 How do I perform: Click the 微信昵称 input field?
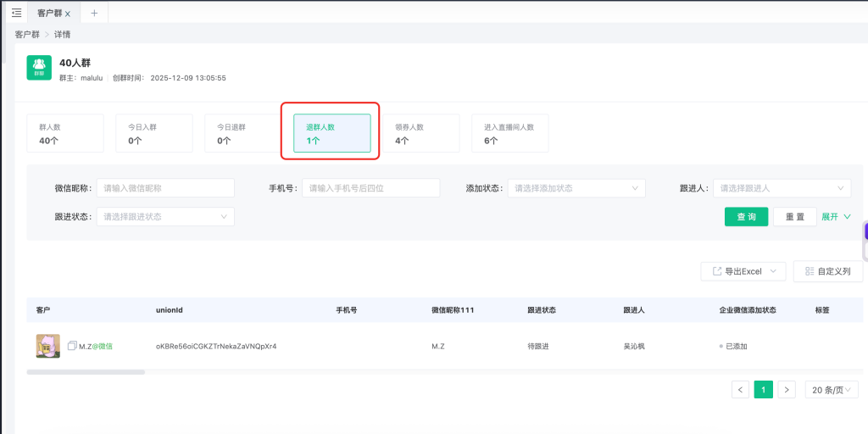(164, 188)
